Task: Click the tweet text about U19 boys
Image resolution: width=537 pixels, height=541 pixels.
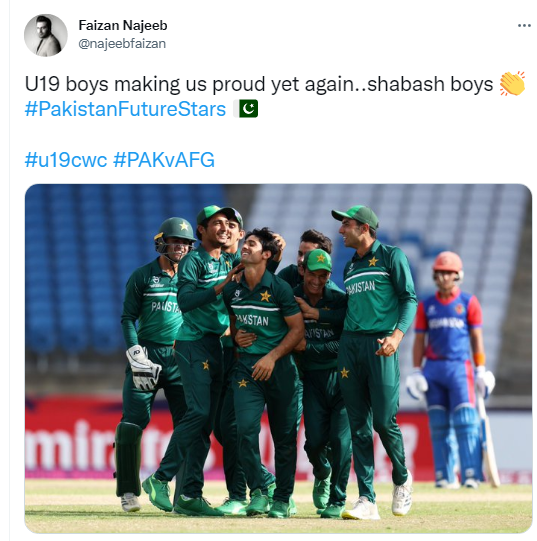Action: point(259,84)
